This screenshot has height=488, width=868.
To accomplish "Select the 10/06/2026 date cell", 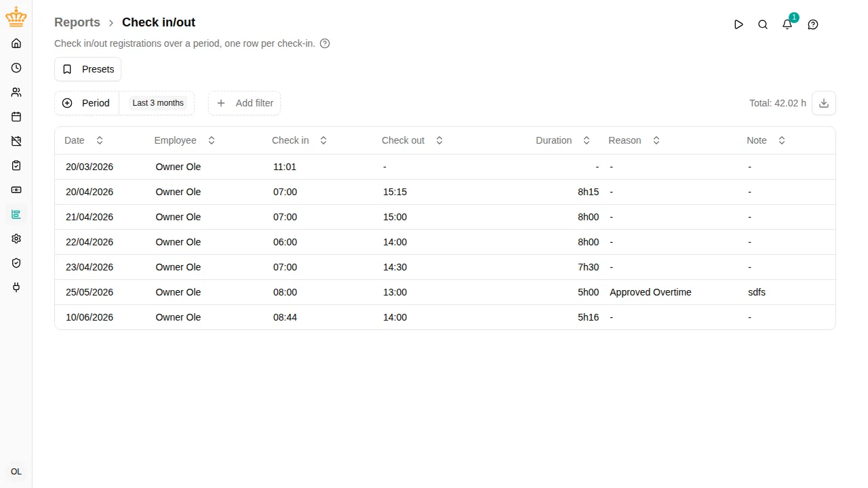I will pyautogui.click(x=90, y=317).
